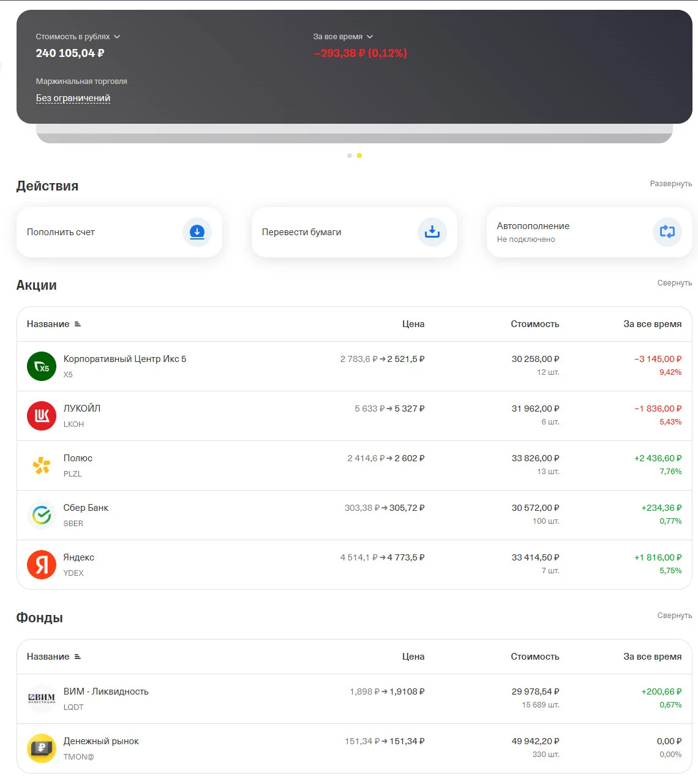Open the Сбер Банк stock name
Screen dimensions: 698x784
[x=86, y=508]
